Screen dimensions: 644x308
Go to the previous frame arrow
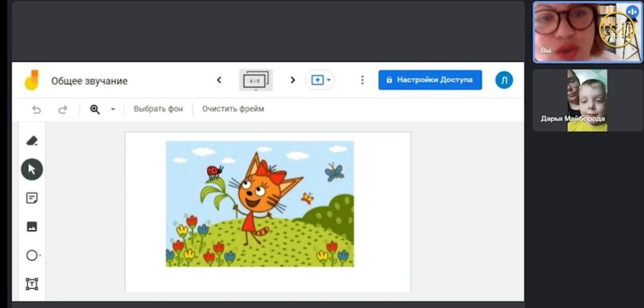(219, 80)
